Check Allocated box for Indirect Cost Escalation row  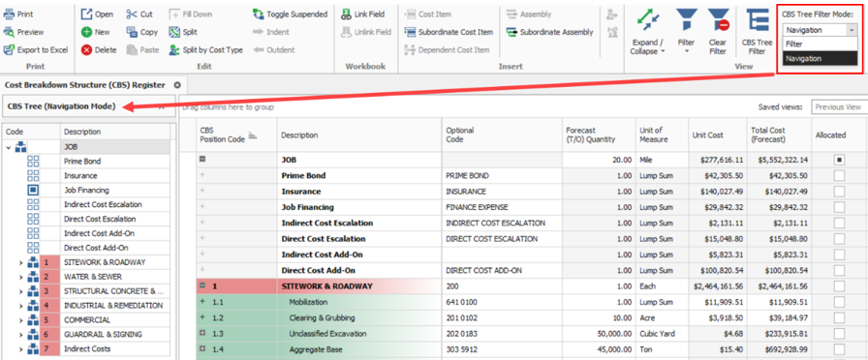839,223
